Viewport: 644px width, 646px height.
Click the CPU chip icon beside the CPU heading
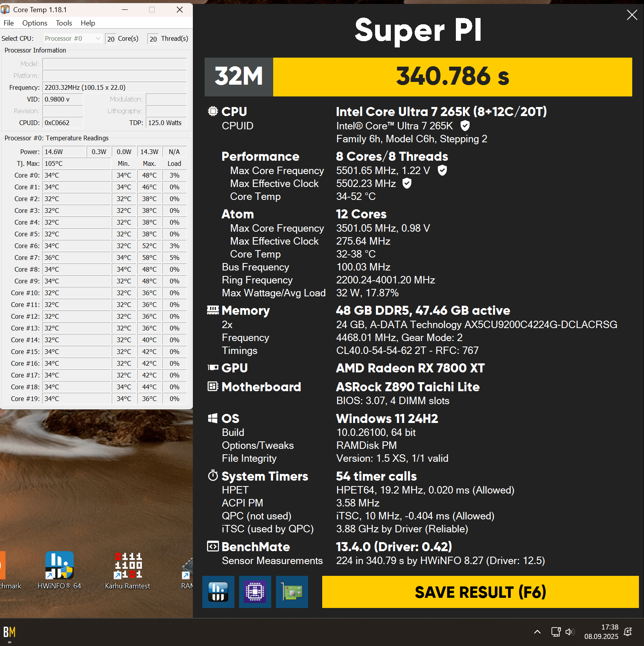pyautogui.click(x=213, y=111)
